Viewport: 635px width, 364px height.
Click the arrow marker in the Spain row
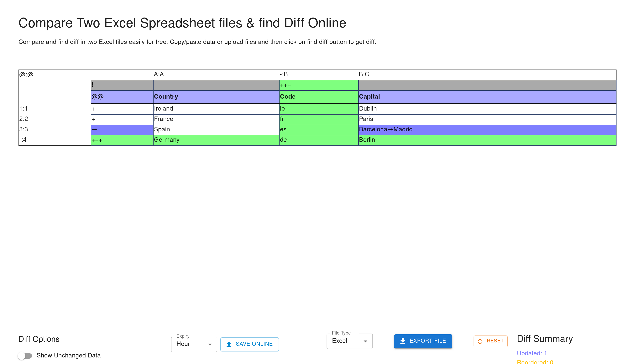(x=95, y=129)
